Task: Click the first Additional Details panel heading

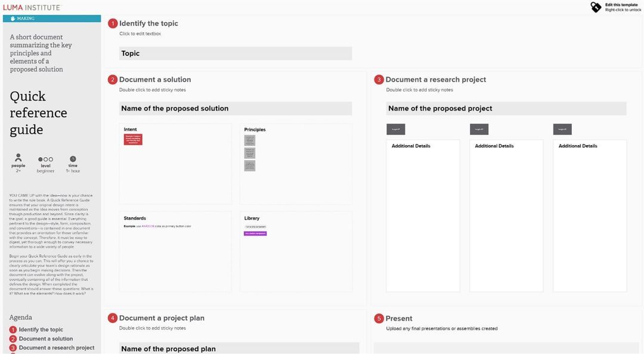Action: pos(411,146)
